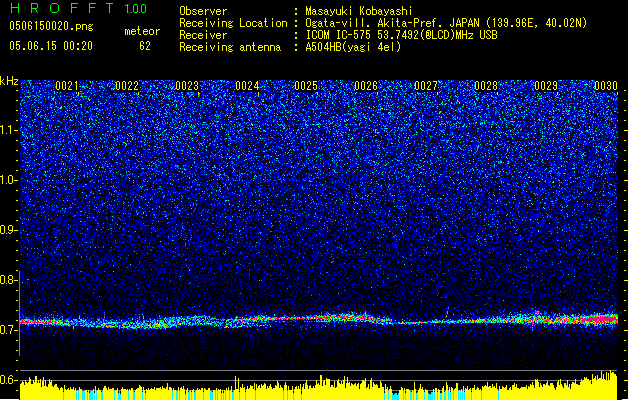Click the Receiving Location label
This screenshot has height=400, width=629.
click(x=233, y=23)
